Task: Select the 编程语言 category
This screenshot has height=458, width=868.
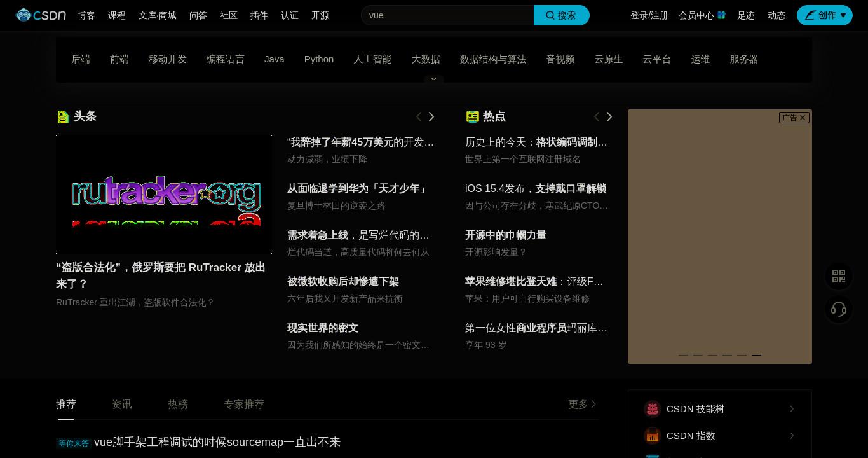Action: tap(226, 59)
